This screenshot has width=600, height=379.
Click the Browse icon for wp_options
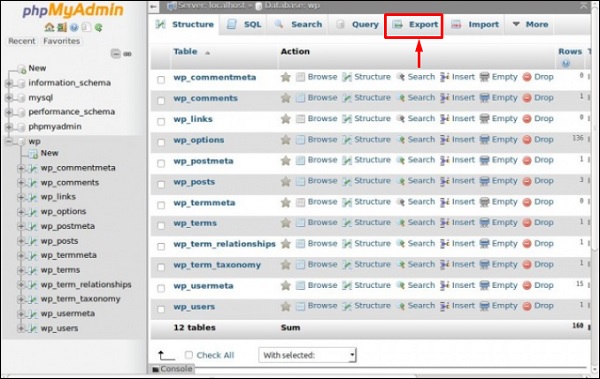click(300, 140)
